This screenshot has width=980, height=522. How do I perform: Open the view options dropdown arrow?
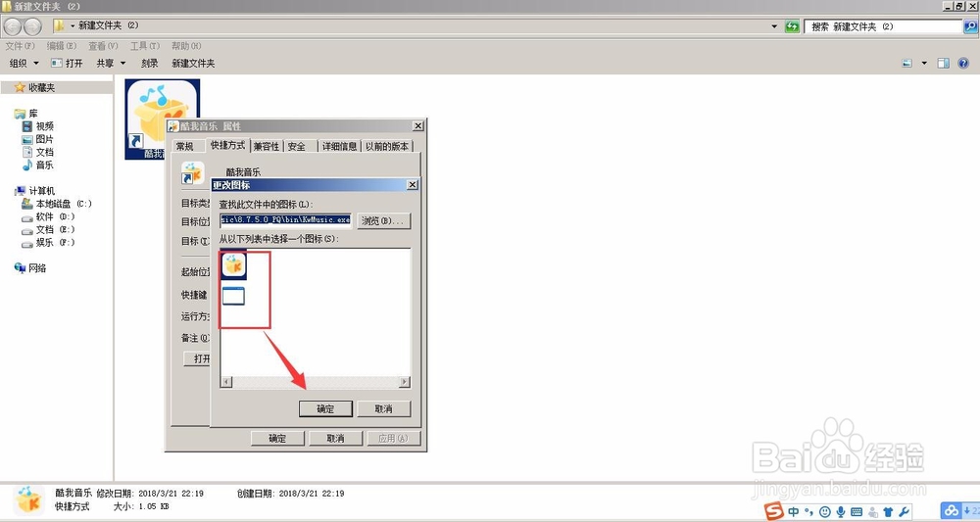click(x=924, y=63)
